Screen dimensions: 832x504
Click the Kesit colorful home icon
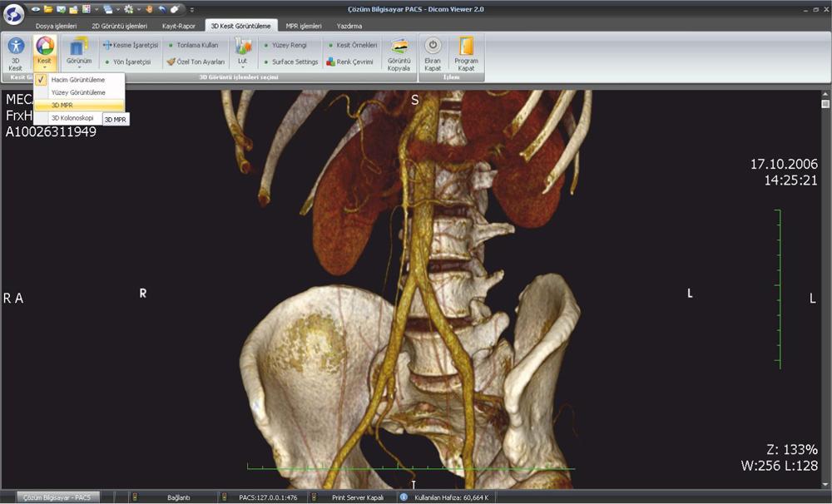(x=45, y=46)
